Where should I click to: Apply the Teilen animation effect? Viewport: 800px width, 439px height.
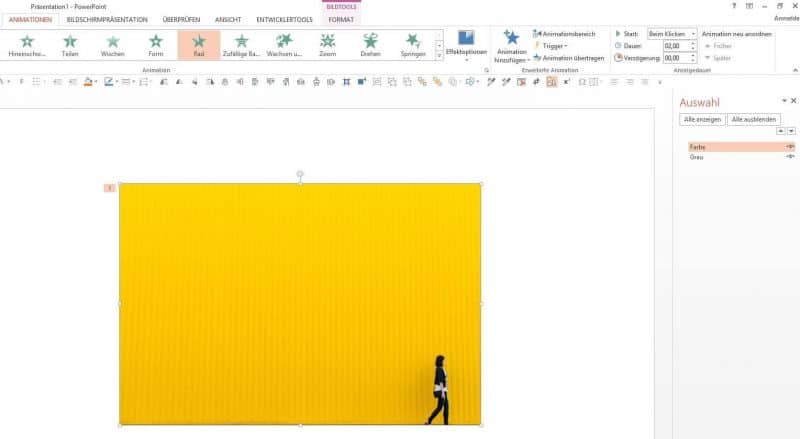point(70,45)
